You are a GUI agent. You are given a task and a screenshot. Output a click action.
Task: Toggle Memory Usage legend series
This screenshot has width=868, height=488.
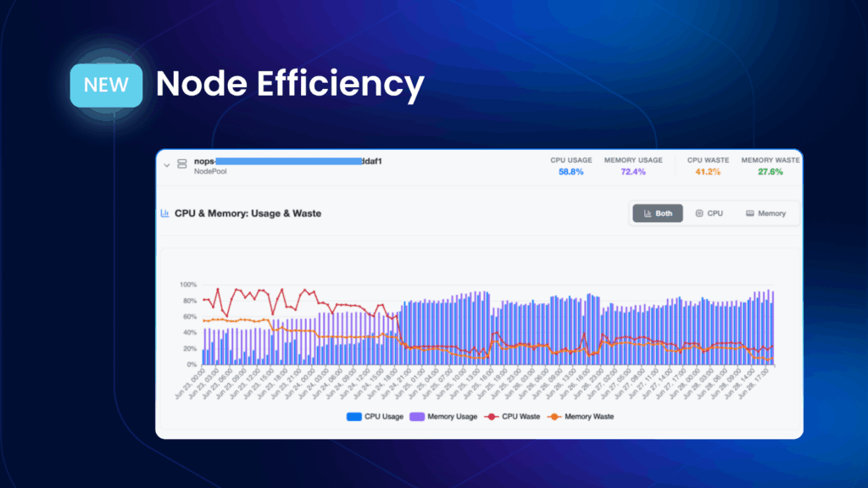tap(443, 417)
